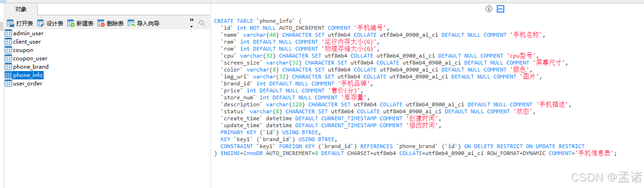Click the DDL view icon
The image size is (644, 188).
coord(501,9)
